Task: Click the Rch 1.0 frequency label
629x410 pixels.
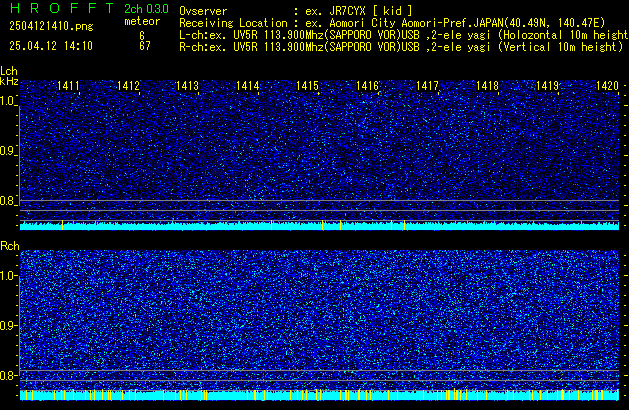Action: (x=8, y=276)
